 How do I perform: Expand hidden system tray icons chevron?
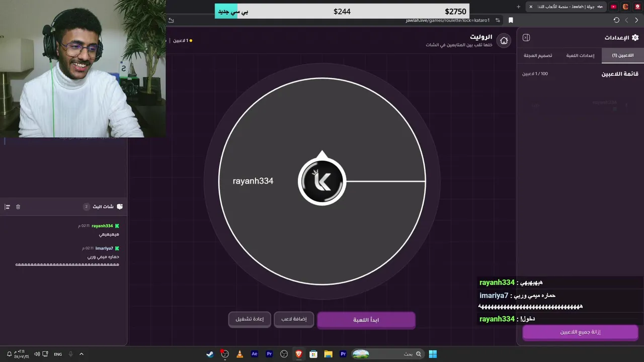(x=82, y=354)
